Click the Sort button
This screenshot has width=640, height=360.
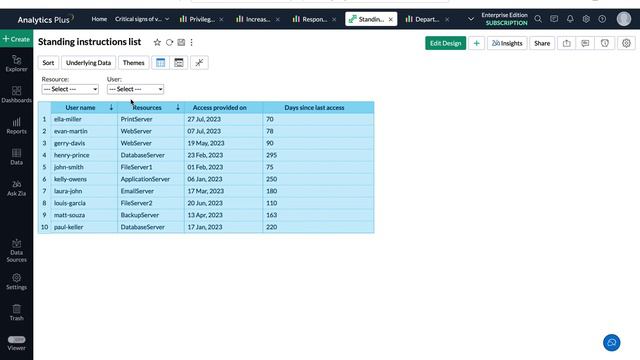(x=48, y=63)
